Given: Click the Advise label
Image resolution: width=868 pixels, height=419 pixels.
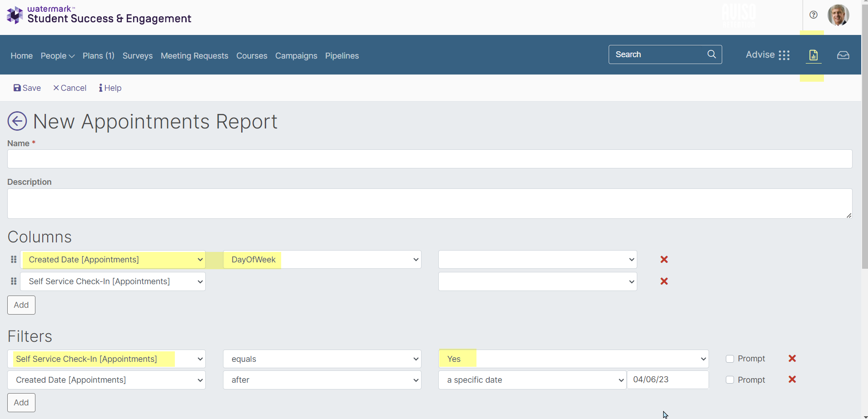Looking at the screenshot, I should point(760,55).
